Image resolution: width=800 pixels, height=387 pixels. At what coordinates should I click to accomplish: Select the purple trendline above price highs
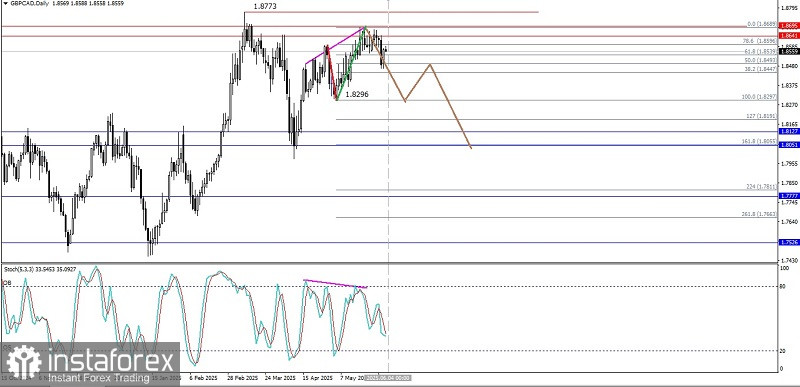(x=335, y=45)
